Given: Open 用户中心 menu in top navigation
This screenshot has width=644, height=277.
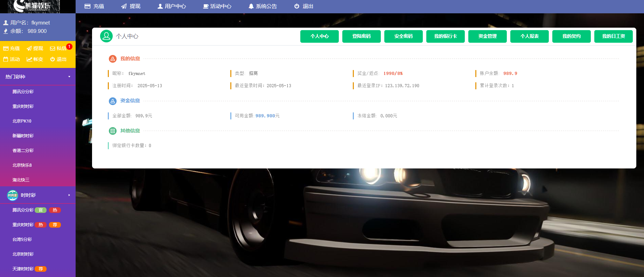Looking at the screenshot, I should click(171, 6).
